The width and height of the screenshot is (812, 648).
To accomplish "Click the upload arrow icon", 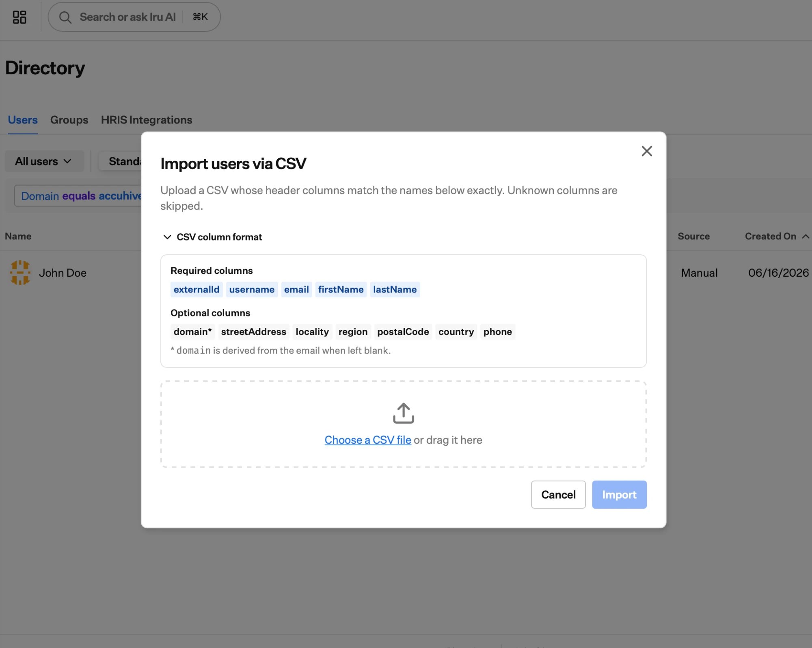I will (403, 413).
